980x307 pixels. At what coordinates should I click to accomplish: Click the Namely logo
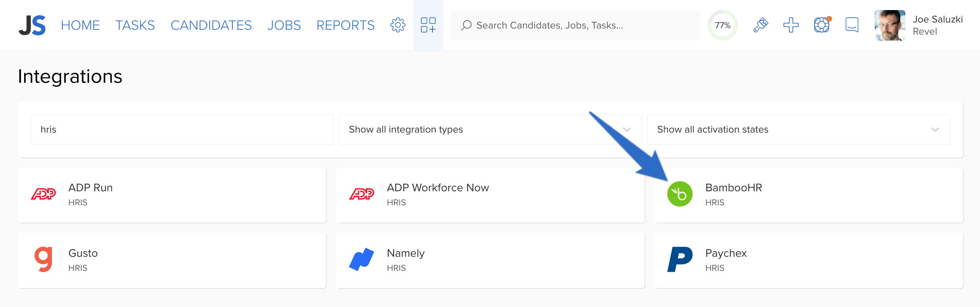click(362, 260)
